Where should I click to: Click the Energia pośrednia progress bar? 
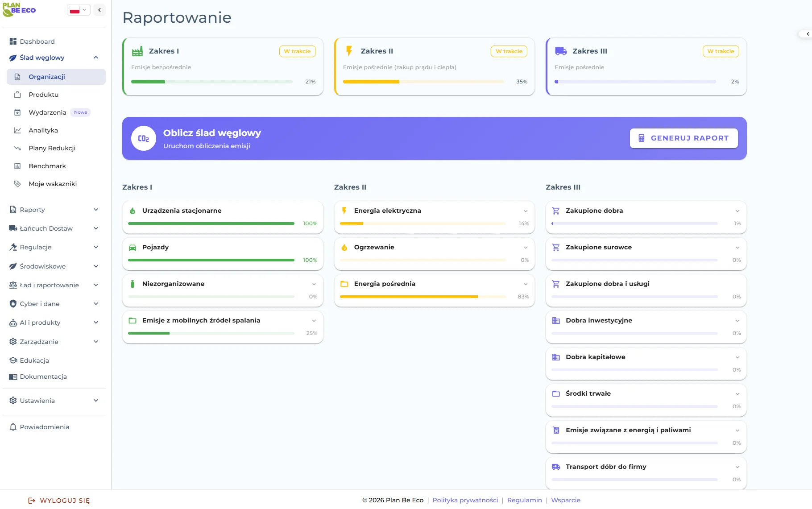click(423, 297)
